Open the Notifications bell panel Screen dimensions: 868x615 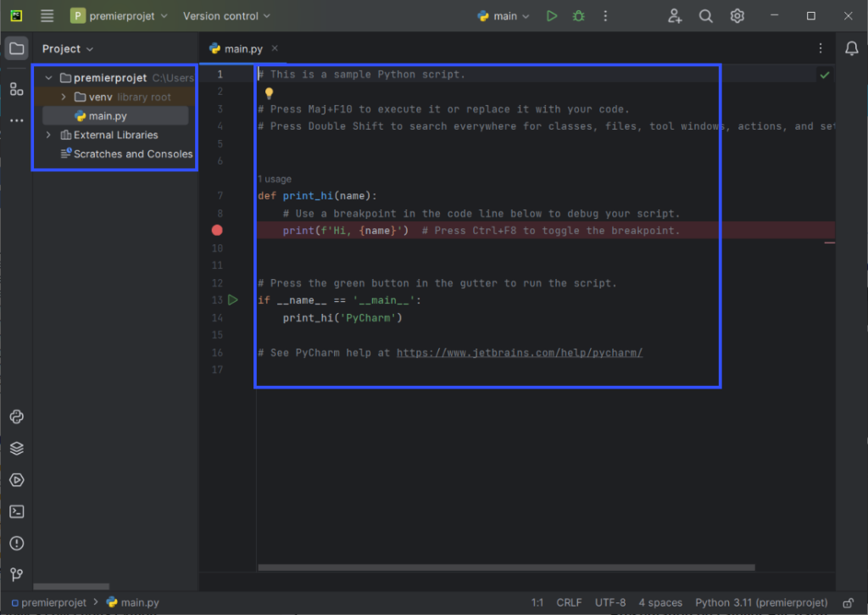click(x=852, y=49)
